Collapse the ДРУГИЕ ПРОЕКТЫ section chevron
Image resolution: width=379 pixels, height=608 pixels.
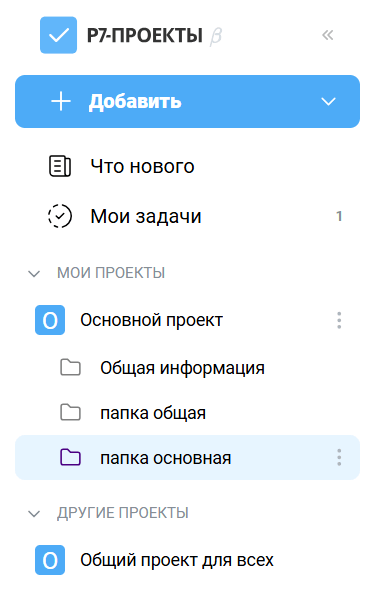click(34, 514)
